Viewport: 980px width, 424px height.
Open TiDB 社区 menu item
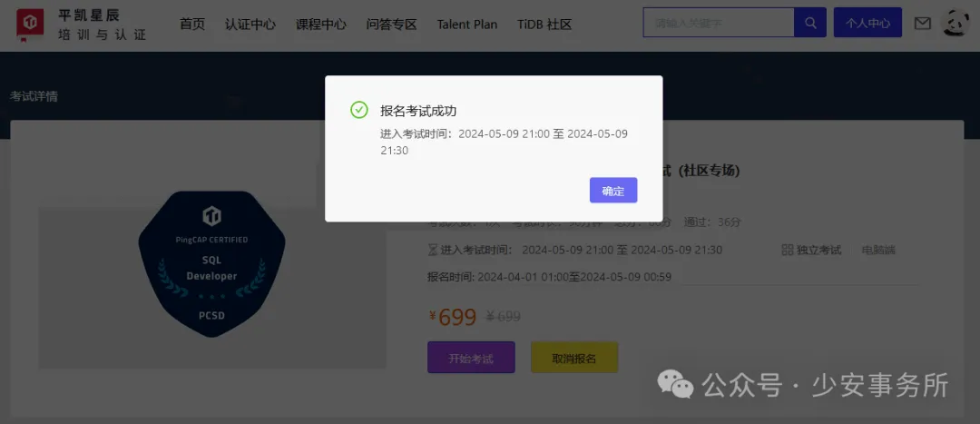coord(544,25)
